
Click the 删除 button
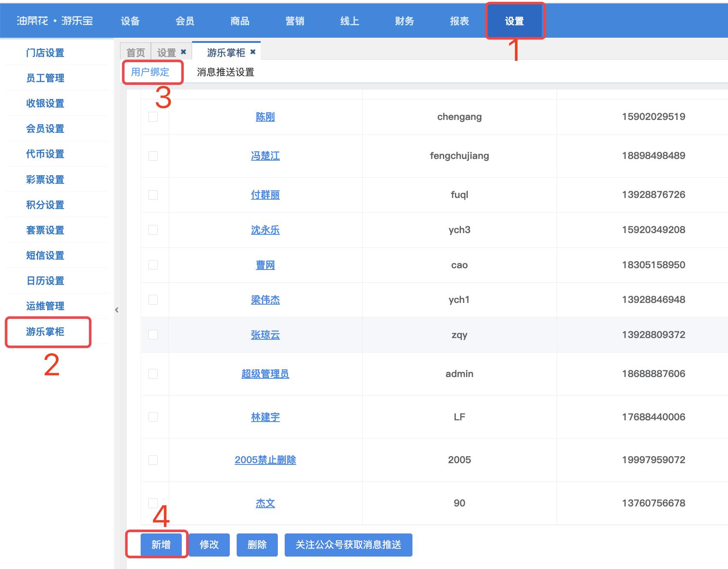257,545
